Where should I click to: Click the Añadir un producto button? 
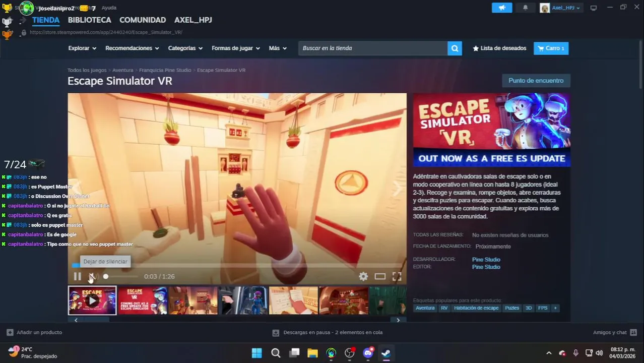[x=34, y=333]
